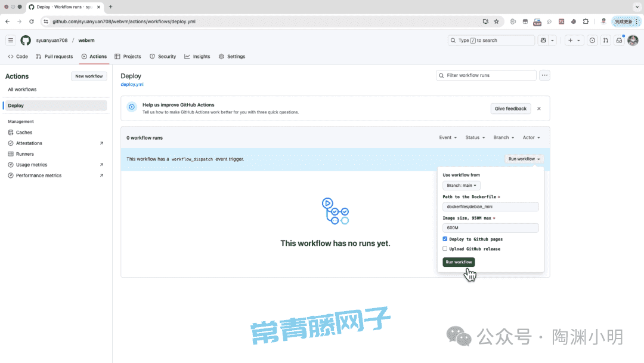Click the GitHub logo home icon

point(26,40)
